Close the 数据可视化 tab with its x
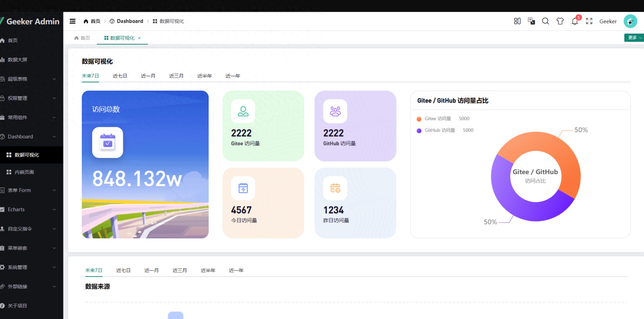644x319 pixels. pos(139,38)
